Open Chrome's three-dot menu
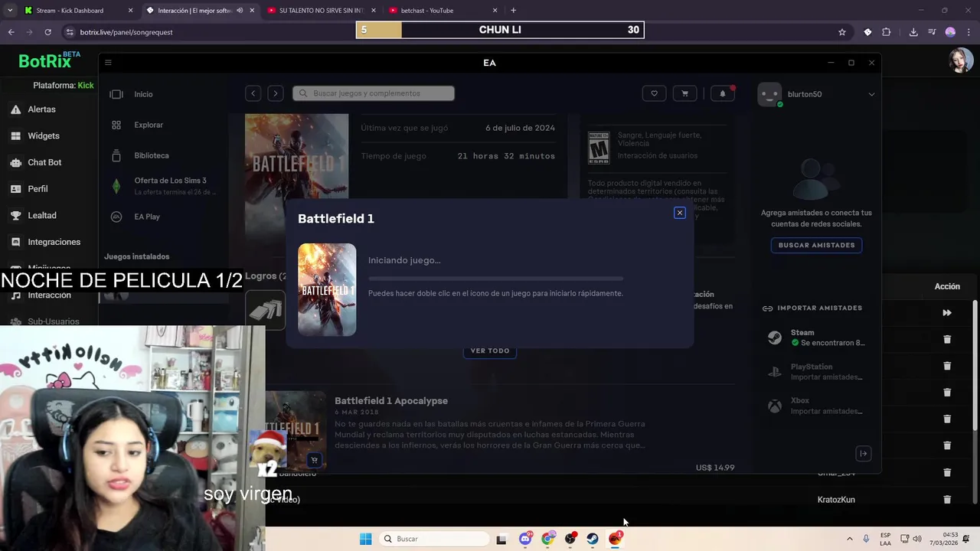980x551 pixels. [969, 32]
